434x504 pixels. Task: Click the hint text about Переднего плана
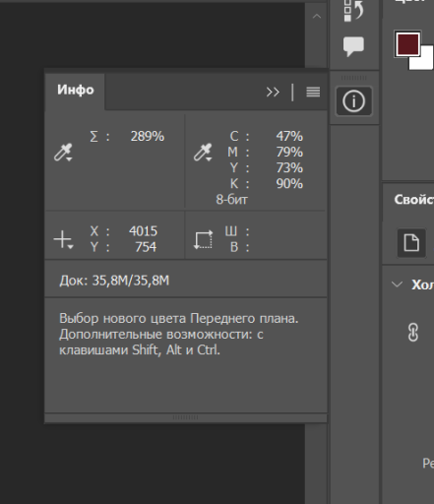[x=179, y=334]
